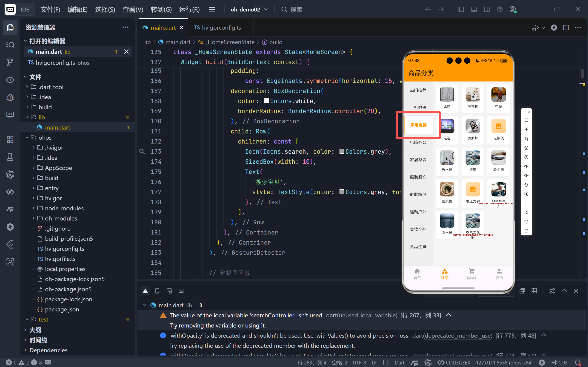
Task: Click the split editor icon
Action: pyautogui.click(x=566, y=28)
